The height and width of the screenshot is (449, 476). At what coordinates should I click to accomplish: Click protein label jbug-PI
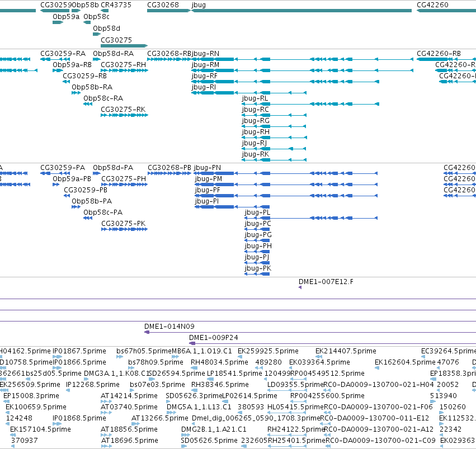tap(207, 202)
